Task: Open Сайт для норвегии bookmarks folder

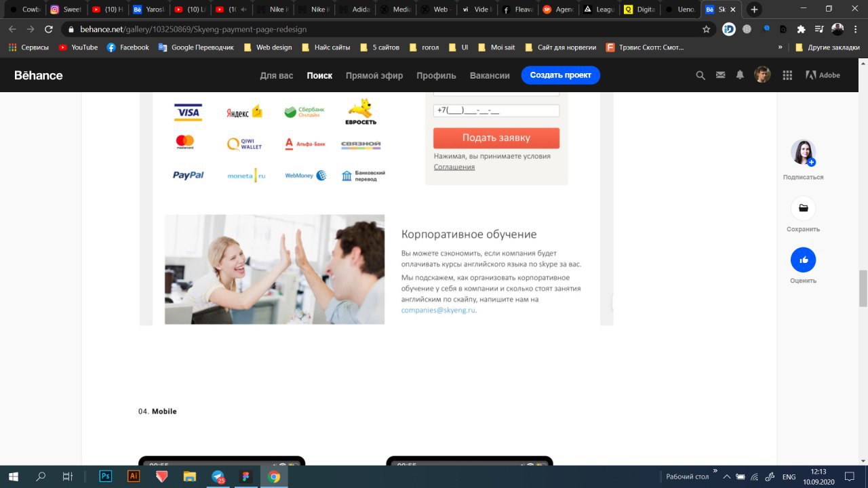Action: pos(560,47)
